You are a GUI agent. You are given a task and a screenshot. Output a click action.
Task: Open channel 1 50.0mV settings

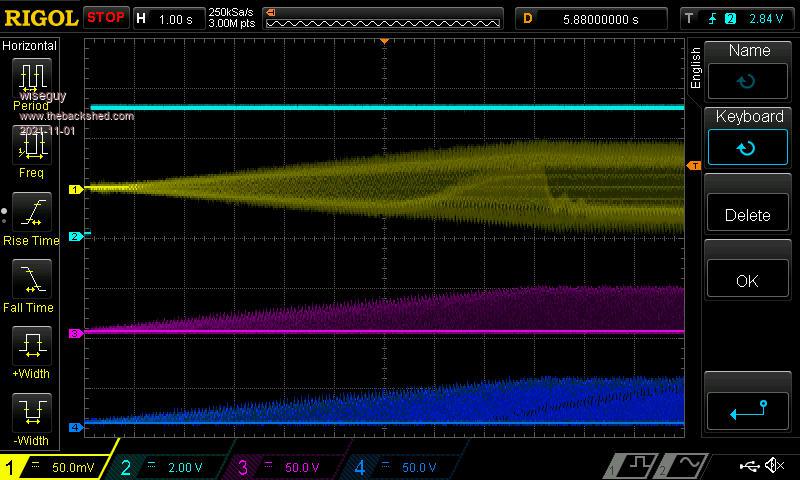pos(60,467)
